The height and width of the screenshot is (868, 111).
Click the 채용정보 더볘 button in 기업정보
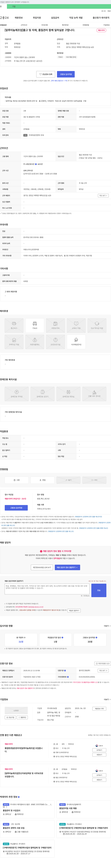(99, 709)
